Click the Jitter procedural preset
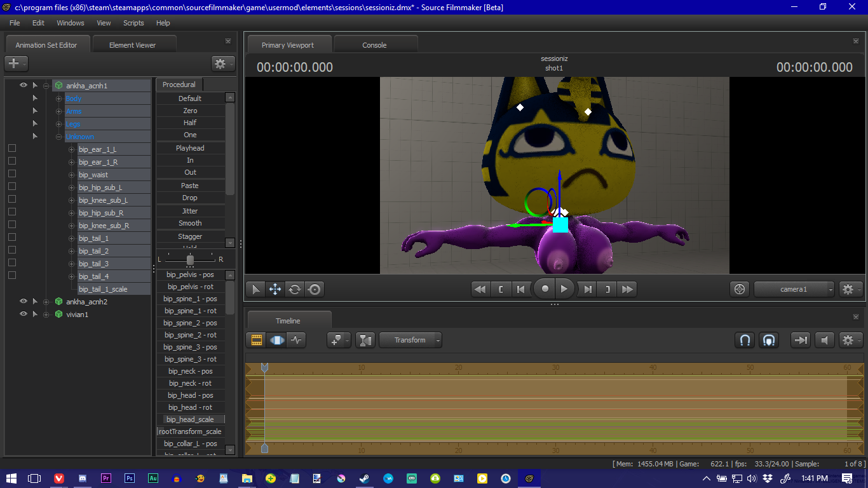 point(190,211)
